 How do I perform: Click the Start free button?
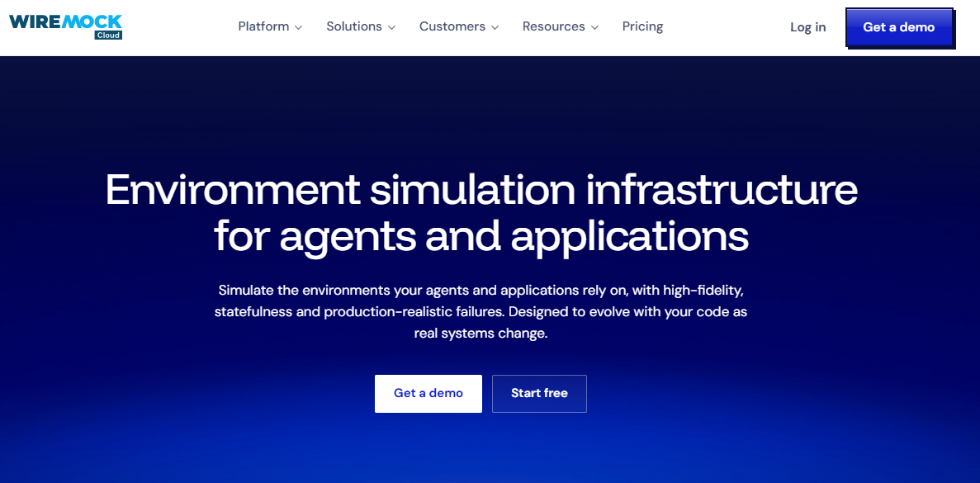(x=539, y=394)
